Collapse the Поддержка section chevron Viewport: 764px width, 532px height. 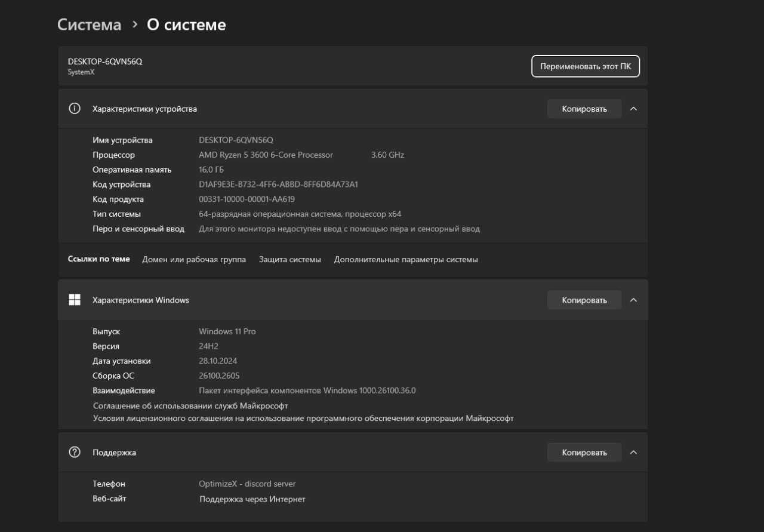[634, 452]
